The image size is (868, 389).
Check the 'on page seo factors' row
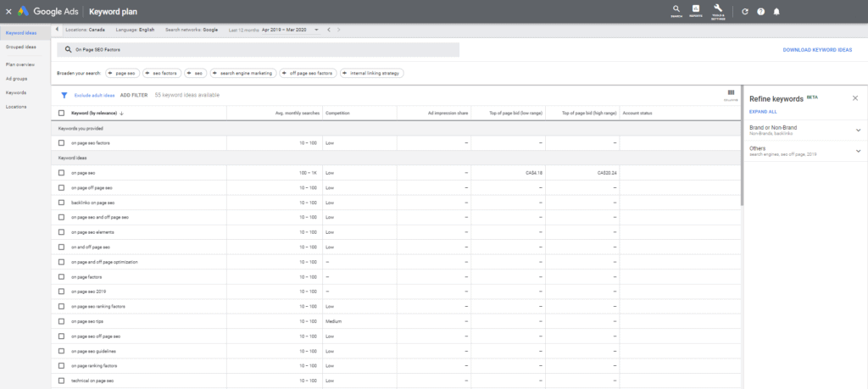click(x=61, y=143)
